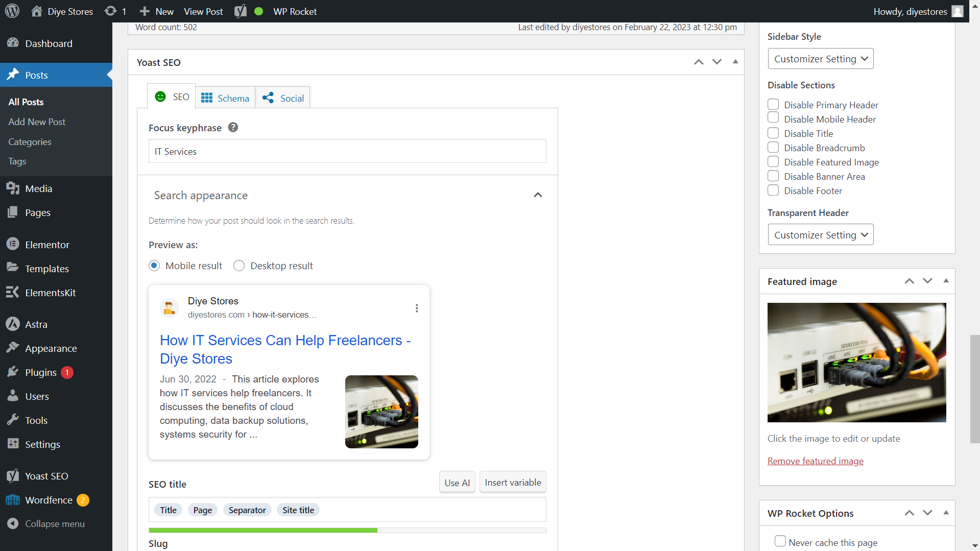Click the Plugins sidebar icon
980x551 pixels.
click(x=13, y=372)
